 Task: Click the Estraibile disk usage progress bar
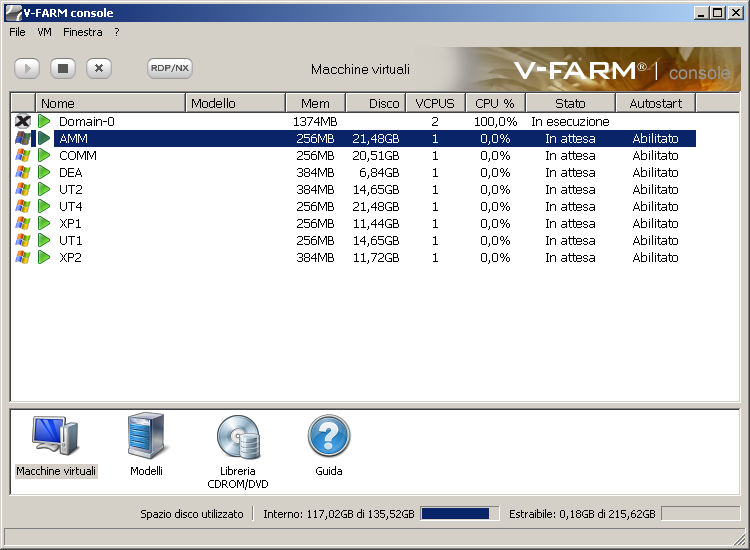tap(701, 514)
